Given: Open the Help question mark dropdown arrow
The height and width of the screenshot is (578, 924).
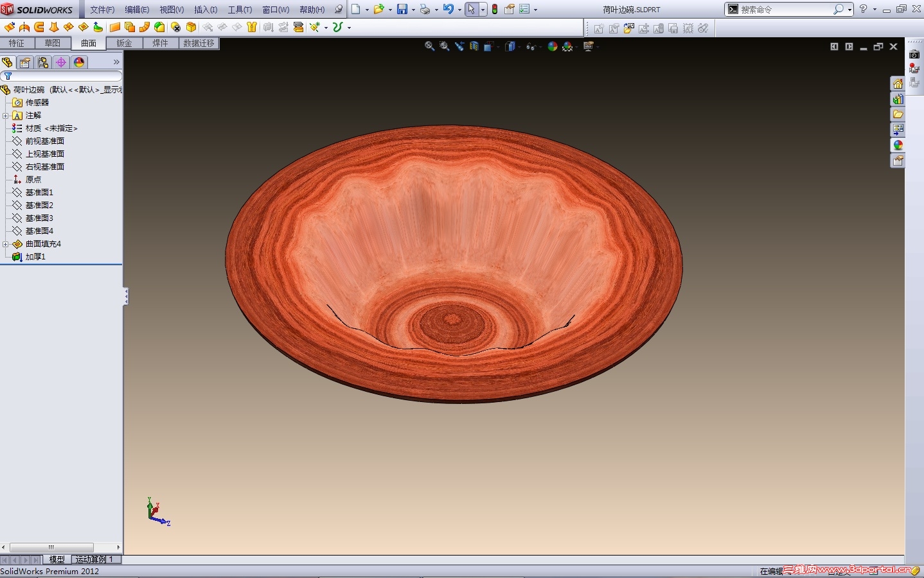Looking at the screenshot, I should point(875,10).
